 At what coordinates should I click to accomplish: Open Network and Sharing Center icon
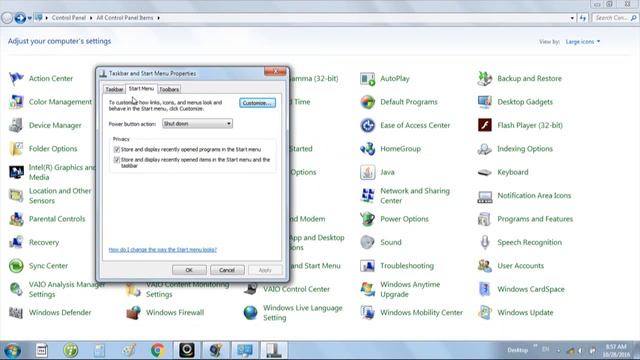367,196
